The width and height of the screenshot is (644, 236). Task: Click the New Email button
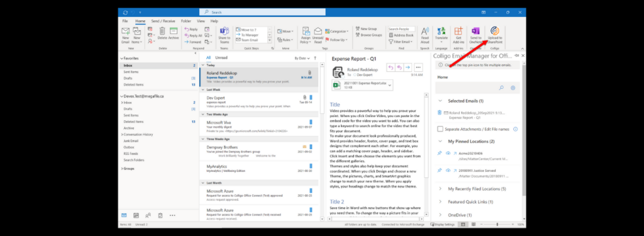[125, 35]
